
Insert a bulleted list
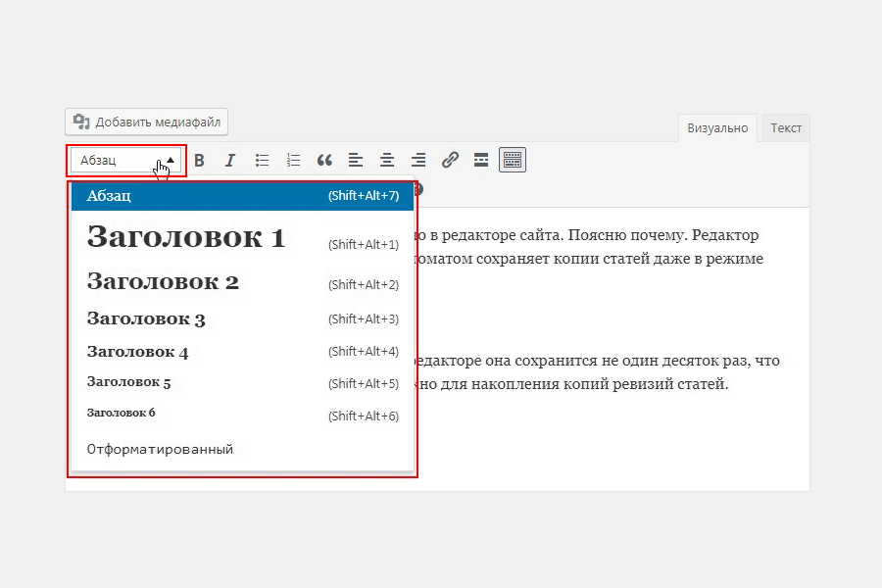click(x=262, y=160)
